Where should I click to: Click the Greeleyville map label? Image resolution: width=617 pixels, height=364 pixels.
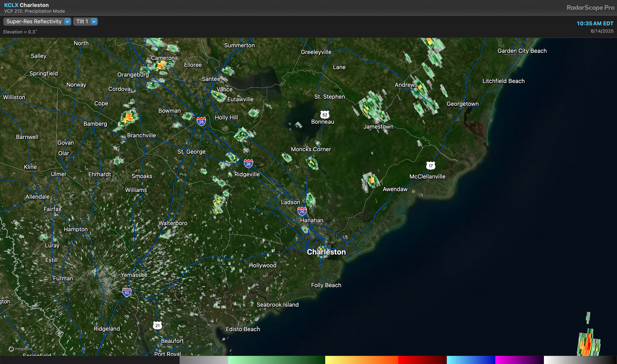tap(316, 52)
